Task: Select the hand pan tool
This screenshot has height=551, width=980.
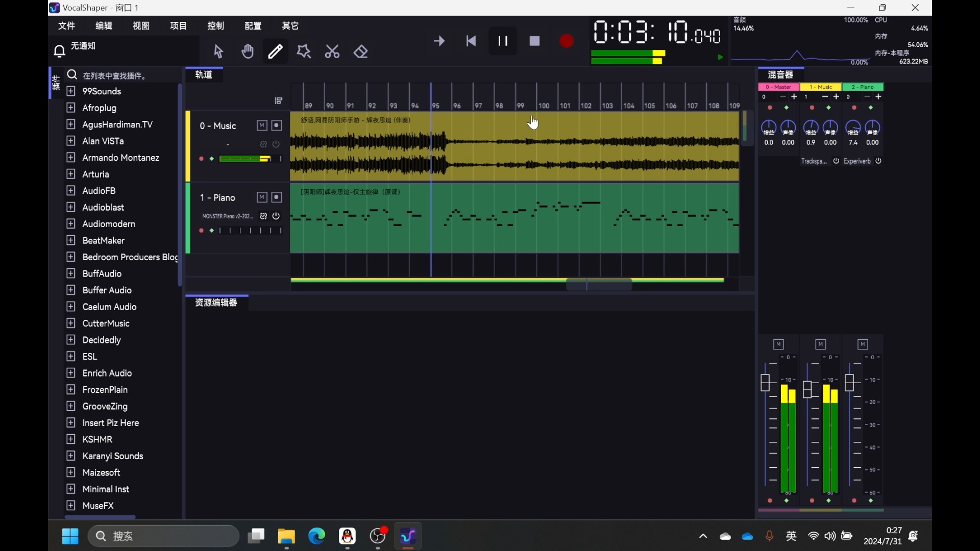Action: [248, 52]
